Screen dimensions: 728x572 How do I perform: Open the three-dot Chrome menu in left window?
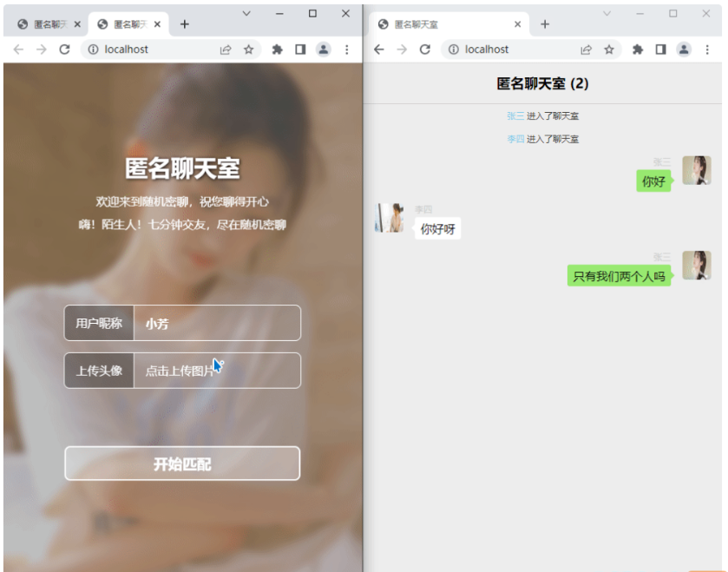click(347, 49)
